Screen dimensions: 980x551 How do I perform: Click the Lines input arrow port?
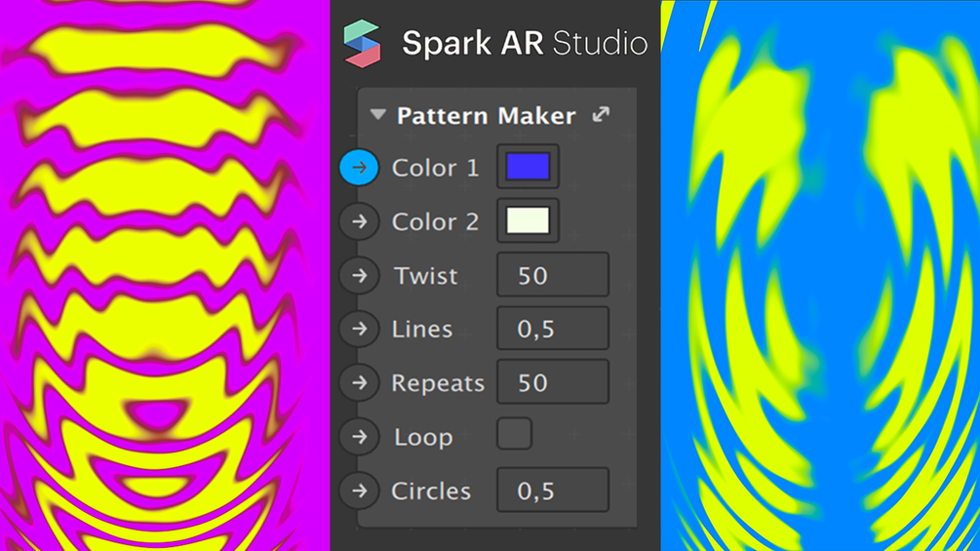click(x=360, y=329)
